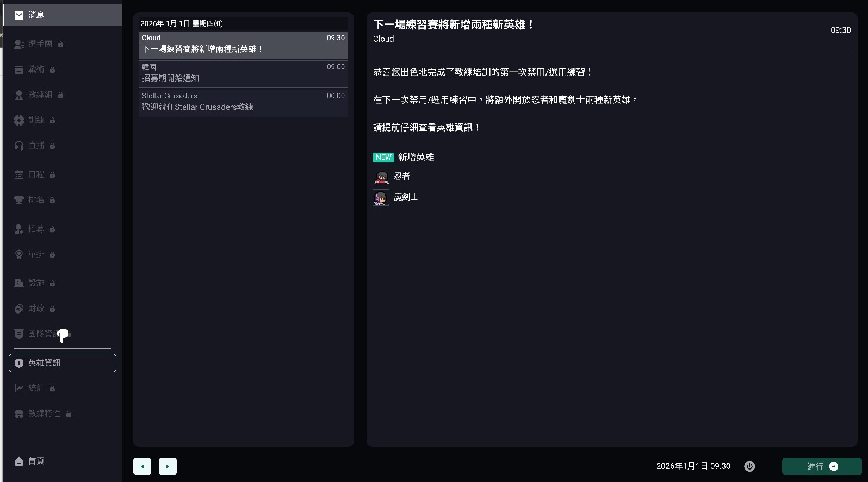This screenshot has height=482, width=868.
Task: Click the 進行 proceed button
Action: (x=822, y=466)
